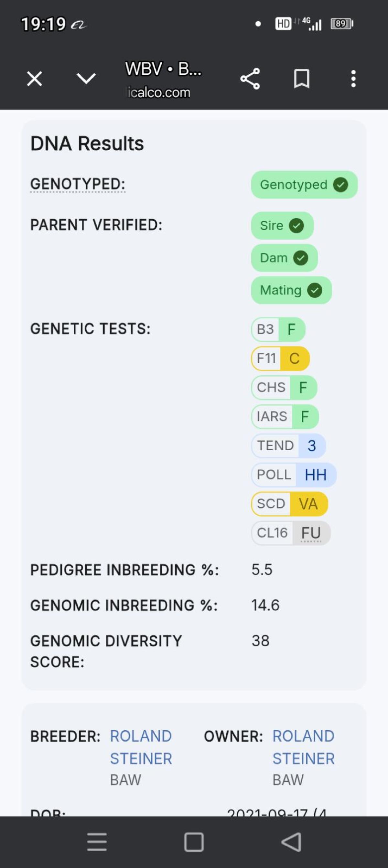Open breeder Roland Steiner link
Viewport: 388px width, 868px height.
point(141,747)
